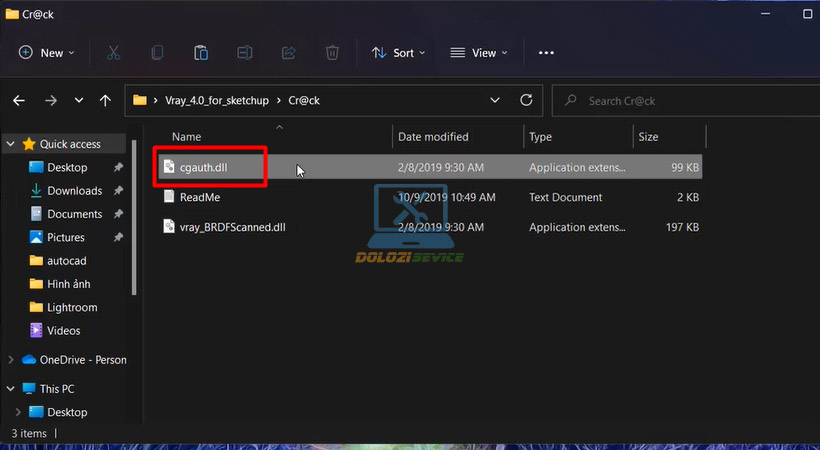This screenshot has height=450, width=820.
Task: Click the Paste clipboard icon
Action: tap(201, 53)
